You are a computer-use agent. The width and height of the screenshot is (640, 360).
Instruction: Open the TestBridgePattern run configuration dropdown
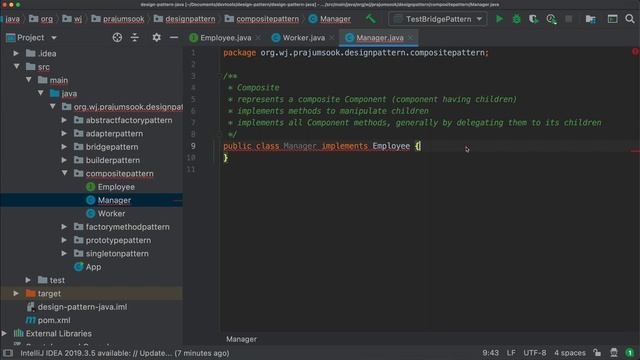click(x=438, y=19)
